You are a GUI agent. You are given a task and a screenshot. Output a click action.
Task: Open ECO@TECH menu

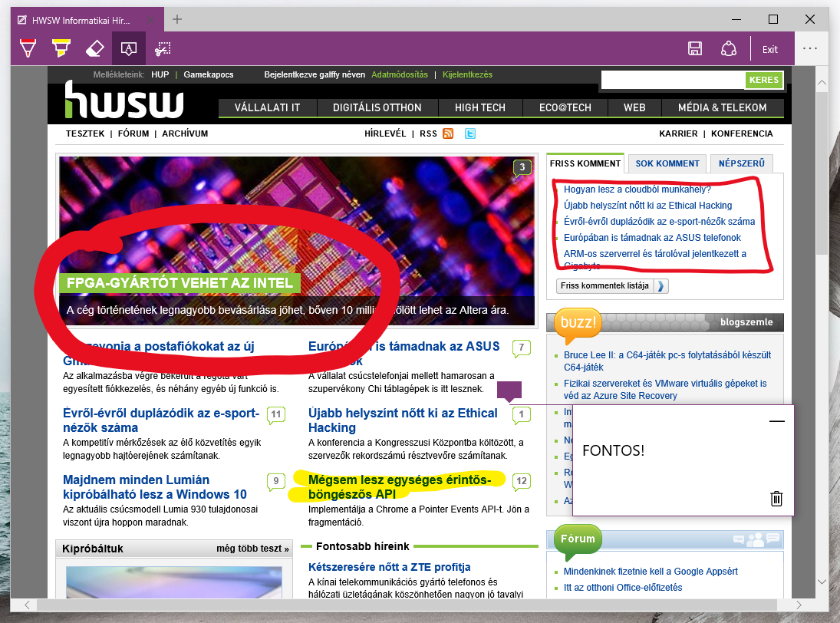565,107
